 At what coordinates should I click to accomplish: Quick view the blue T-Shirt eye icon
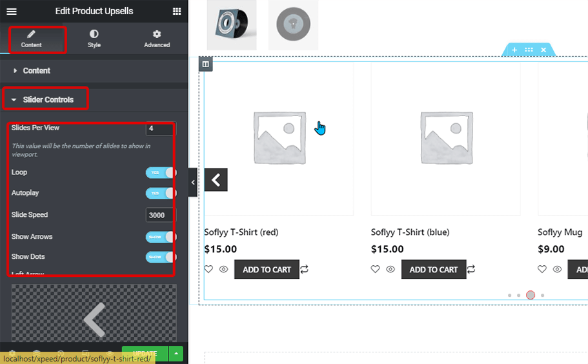point(390,269)
